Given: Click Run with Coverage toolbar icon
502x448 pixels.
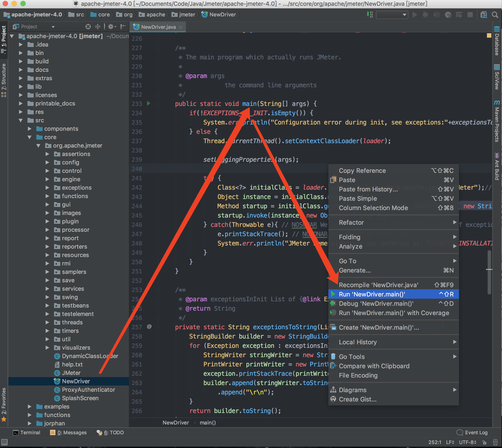Looking at the screenshot, I should 437,15.
